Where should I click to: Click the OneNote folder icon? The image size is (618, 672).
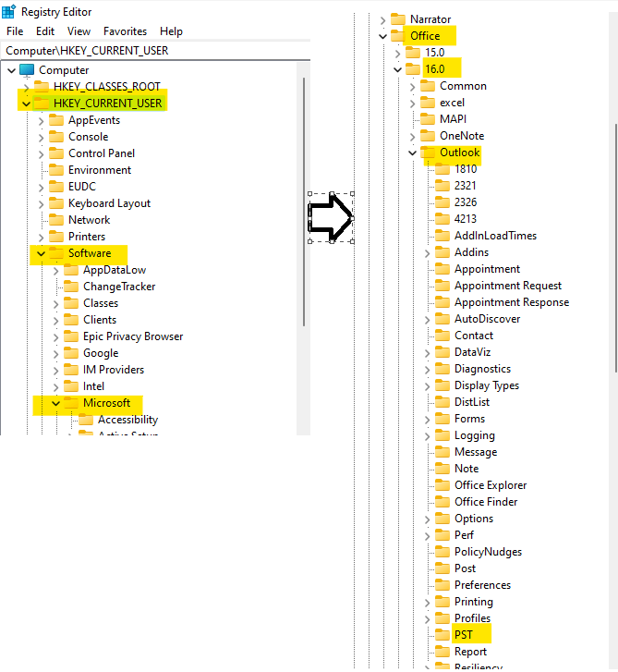pos(428,136)
